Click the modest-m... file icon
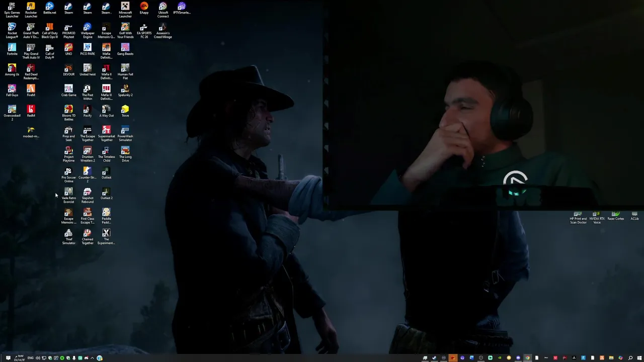Viewport: 644px width, 362px height. 31,132
